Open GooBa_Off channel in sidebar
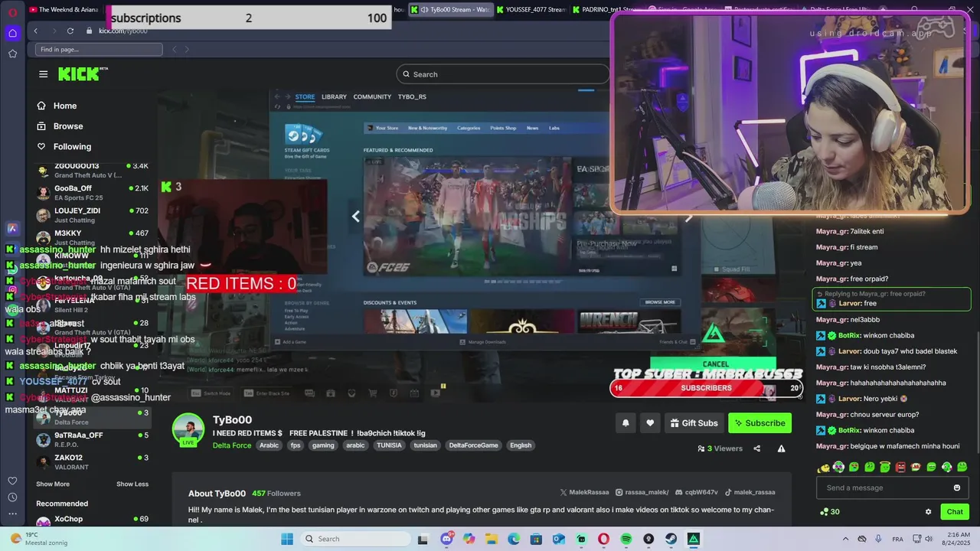Image resolution: width=980 pixels, height=551 pixels. 92,192
